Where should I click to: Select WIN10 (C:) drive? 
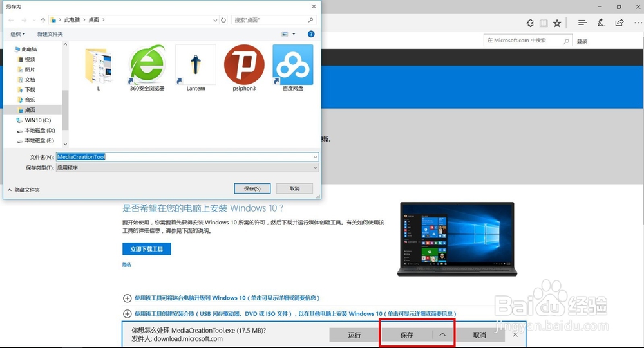[x=33, y=120]
